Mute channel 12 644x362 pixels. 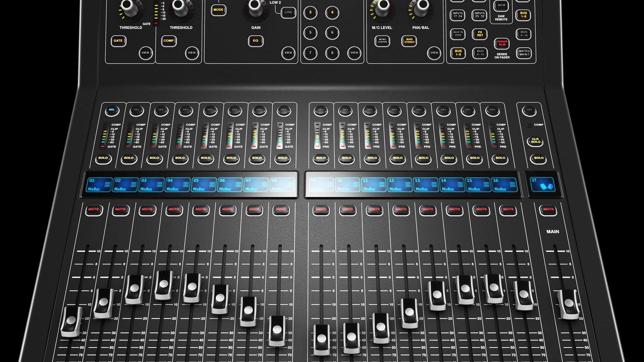coord(401,210)
